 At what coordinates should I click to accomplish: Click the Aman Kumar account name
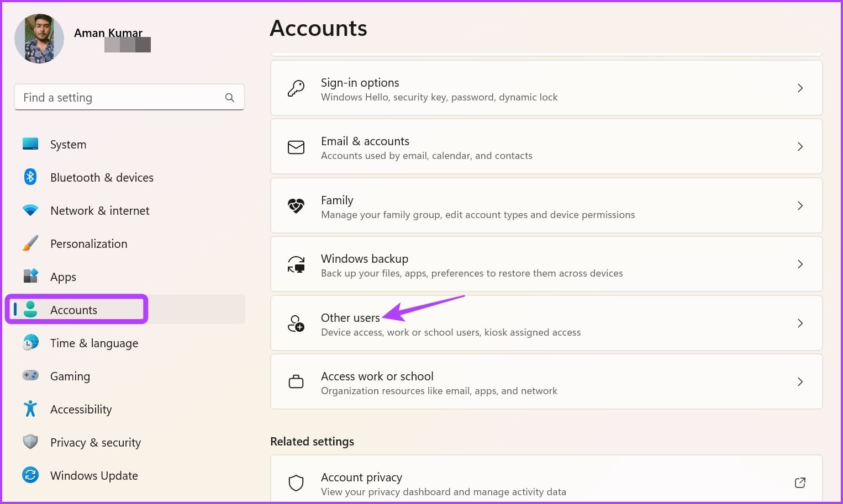(108, 33)
